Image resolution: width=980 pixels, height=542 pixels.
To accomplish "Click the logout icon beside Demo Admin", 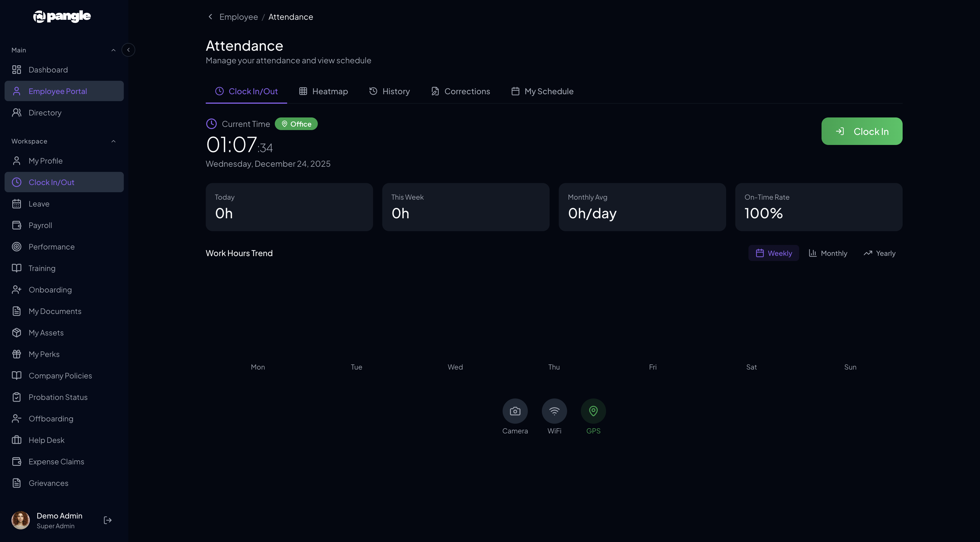I will click(108, 520).
